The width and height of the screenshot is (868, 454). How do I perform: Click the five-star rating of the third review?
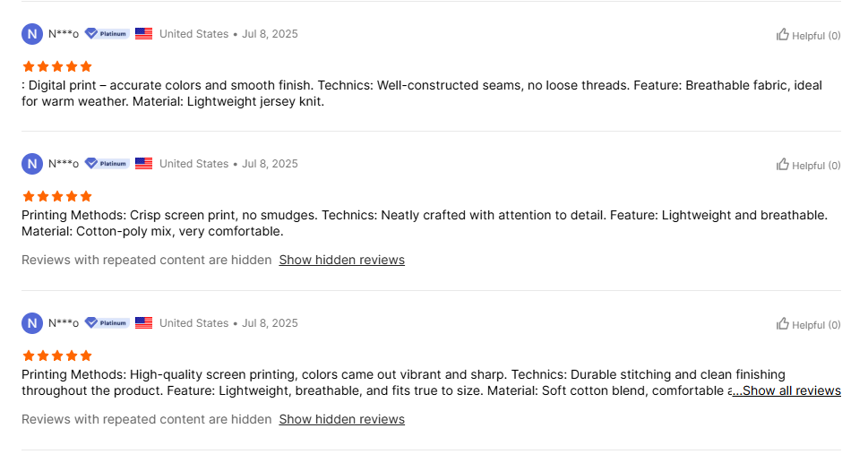57,356
